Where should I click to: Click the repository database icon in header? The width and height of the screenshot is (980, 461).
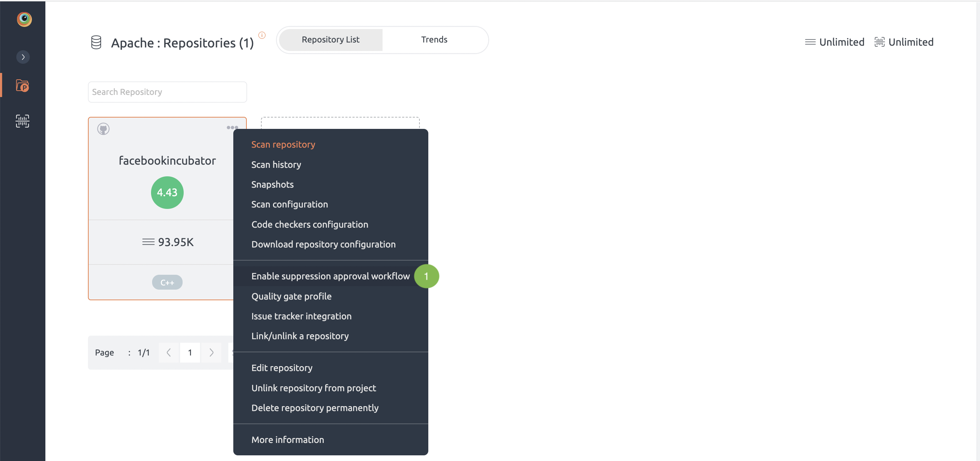(x=97, y=42)
